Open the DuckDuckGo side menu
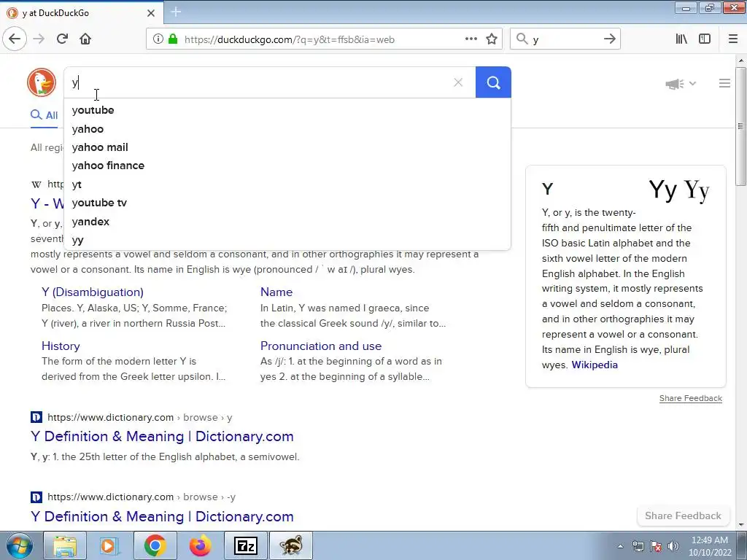Screen dimensions: 747x560 pos(724,83)
